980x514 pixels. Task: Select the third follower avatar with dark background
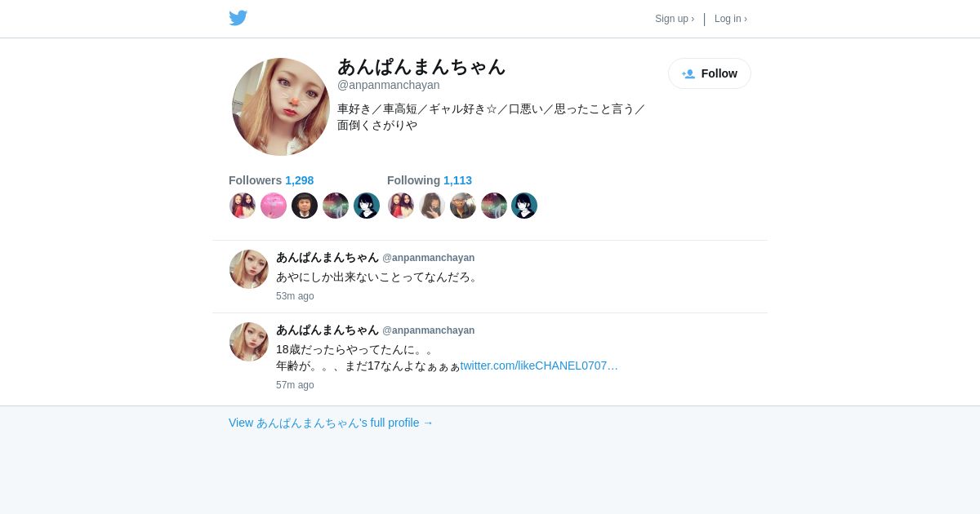click(305, 206)
